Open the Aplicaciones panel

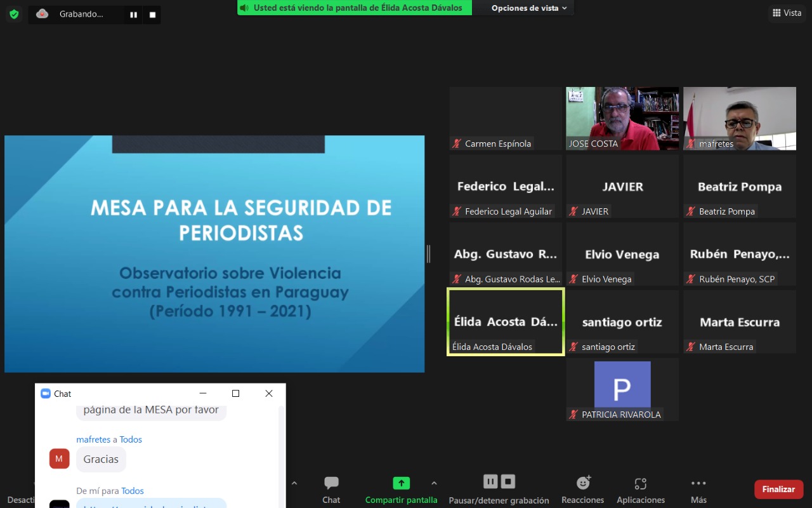[x=641, y=490]
